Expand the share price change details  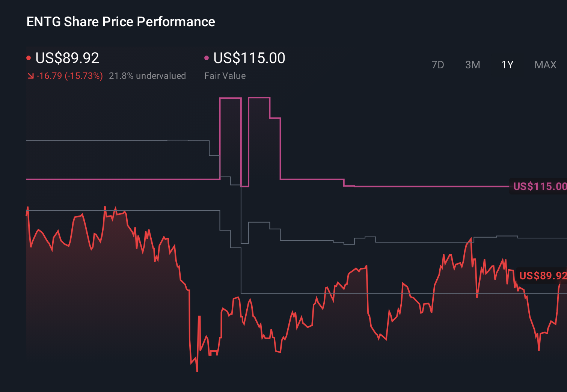[x=70, y=75]
